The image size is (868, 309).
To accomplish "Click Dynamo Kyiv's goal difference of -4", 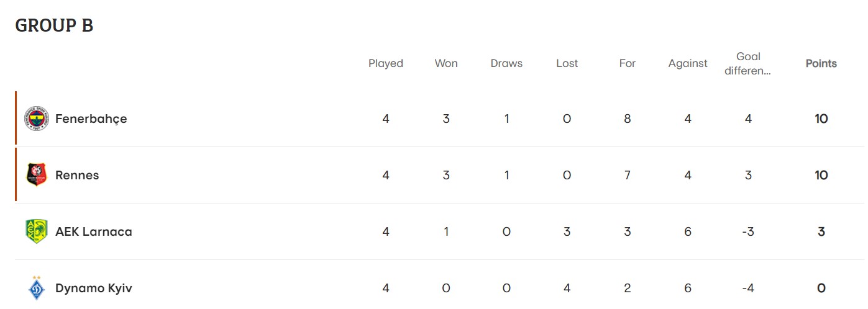I will coord(748,288).
